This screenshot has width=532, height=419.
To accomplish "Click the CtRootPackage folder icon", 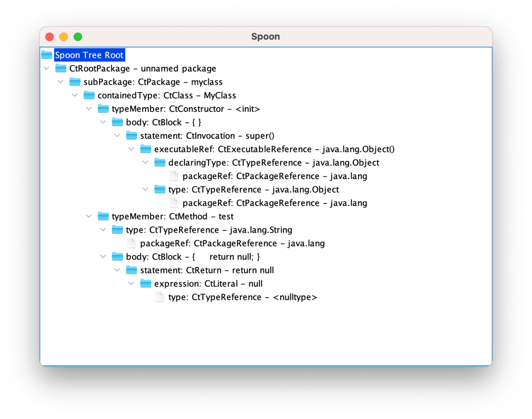I will pos(61,68).
